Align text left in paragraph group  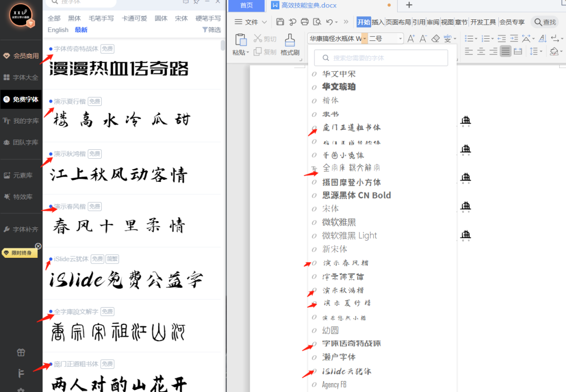[469, 51]
